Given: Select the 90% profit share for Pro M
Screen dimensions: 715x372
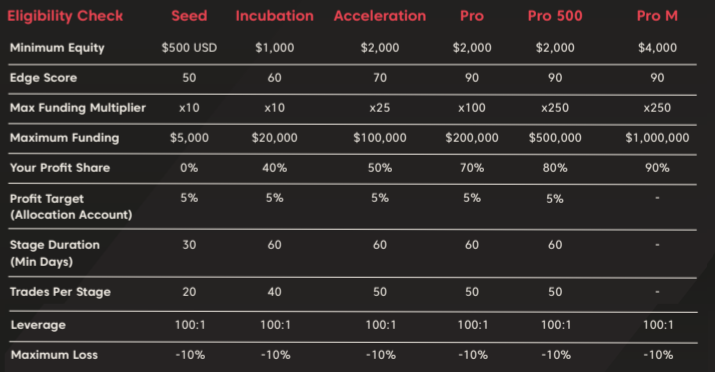Looking at the screenshot, I should click(657, 168).
